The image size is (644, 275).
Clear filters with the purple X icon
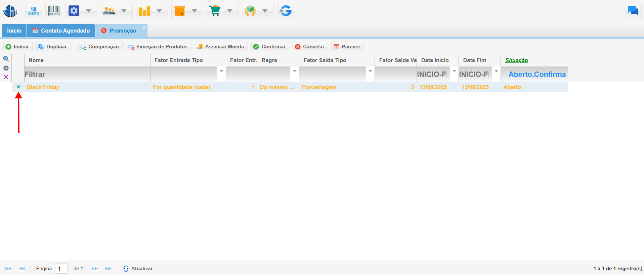coord(6,77)
